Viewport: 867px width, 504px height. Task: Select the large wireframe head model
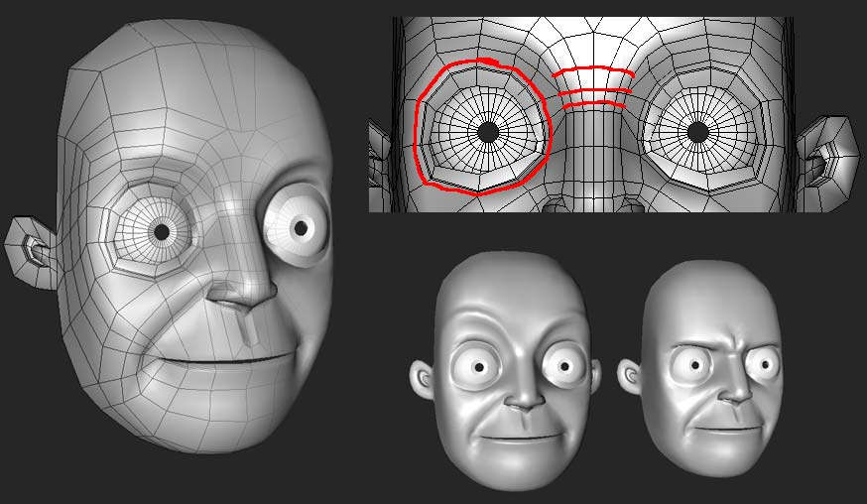pyautogui.click(x=169, y=236)
